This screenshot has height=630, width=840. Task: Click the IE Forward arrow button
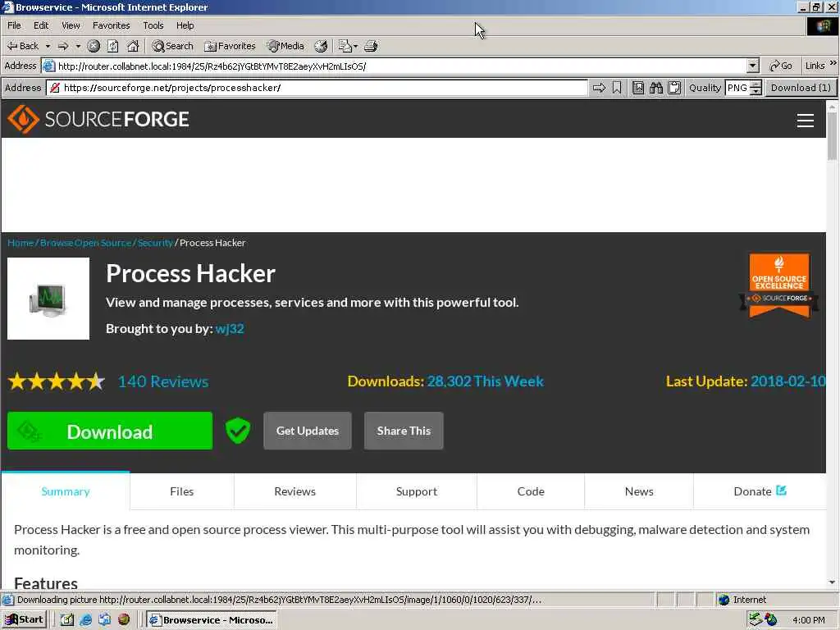point(62,46)
